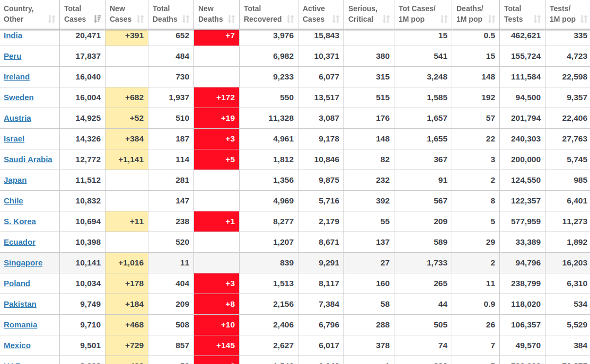Click Saudi Arabia's new cases cell +1,141
Image resolution: width=590 pixels, height=364 pixels.
point(127,160)
